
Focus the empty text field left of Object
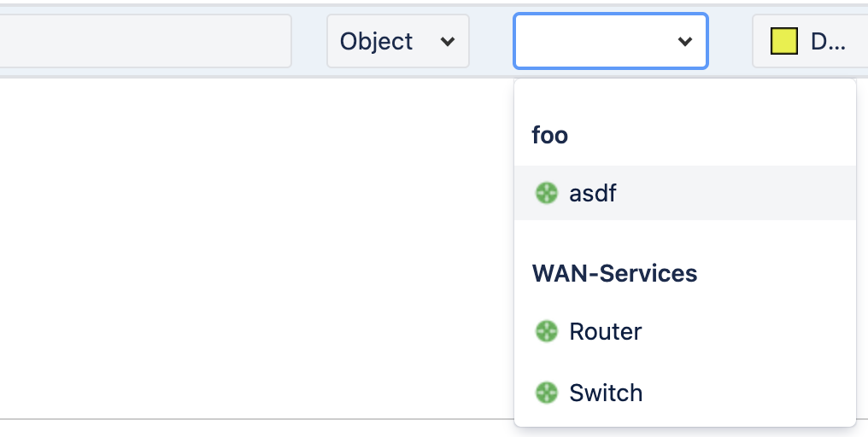[x=145, y=42]
